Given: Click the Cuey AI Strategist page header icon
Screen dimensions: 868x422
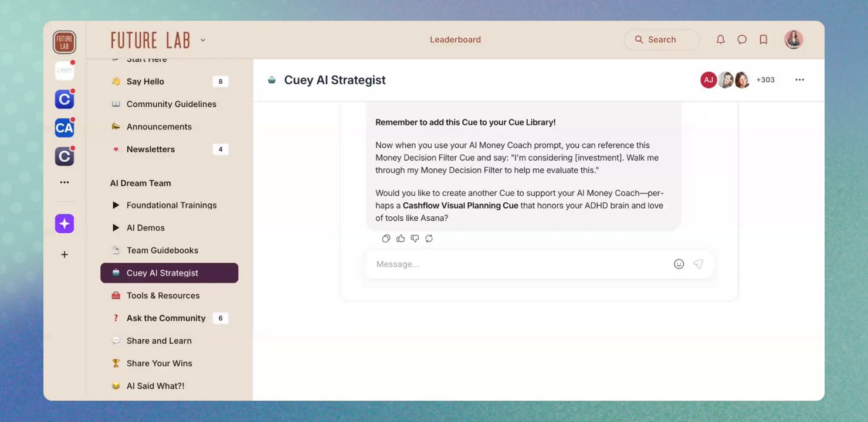Looking at the screenshot, I should [272, 80].
